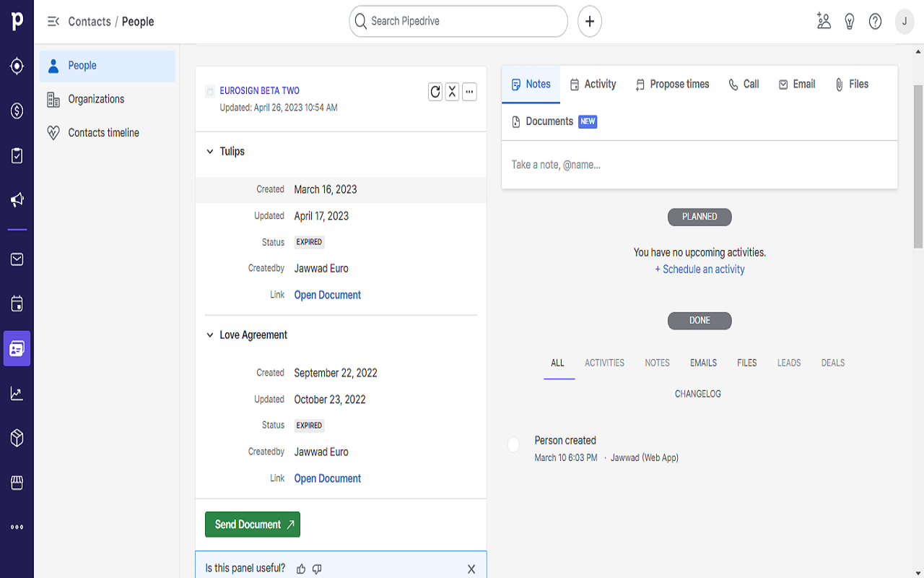The height and width of the screenshot is (578, 924).
Task: Collapse the Tulips document section
Action: [x=210, y=152]
